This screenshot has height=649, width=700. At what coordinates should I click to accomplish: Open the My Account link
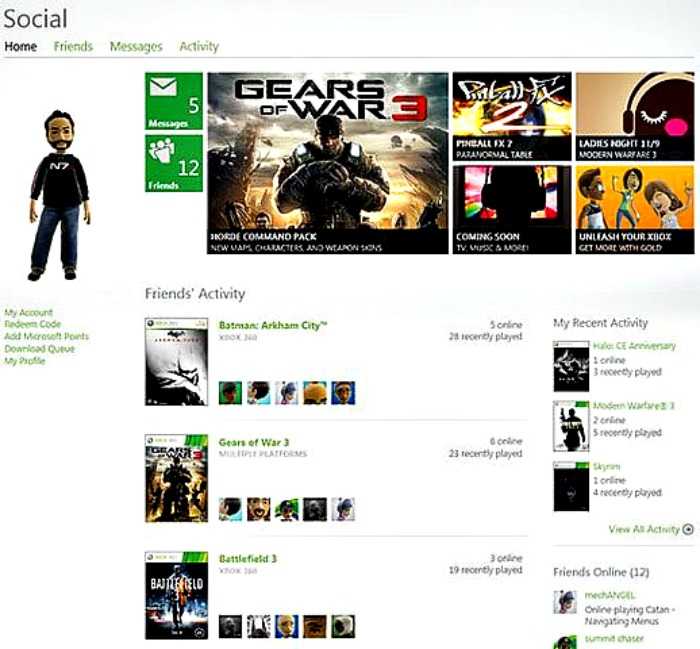coord(29,312)
